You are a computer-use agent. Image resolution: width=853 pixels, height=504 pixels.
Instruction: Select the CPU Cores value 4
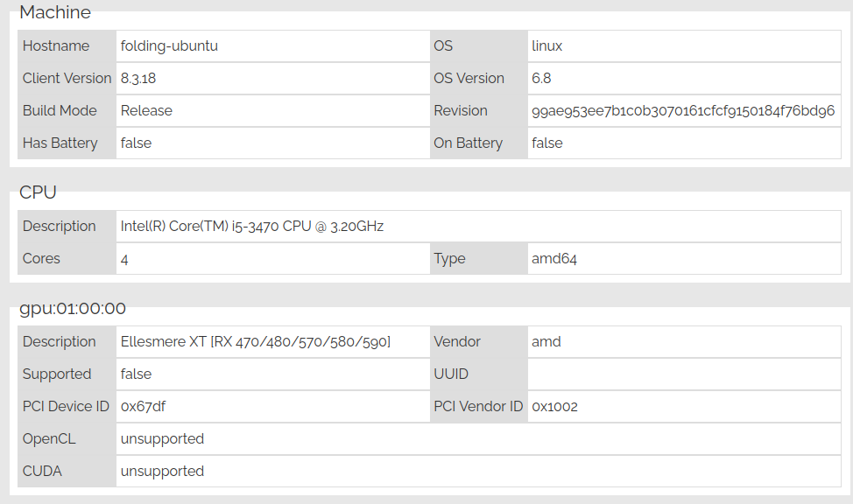point(124,259)
